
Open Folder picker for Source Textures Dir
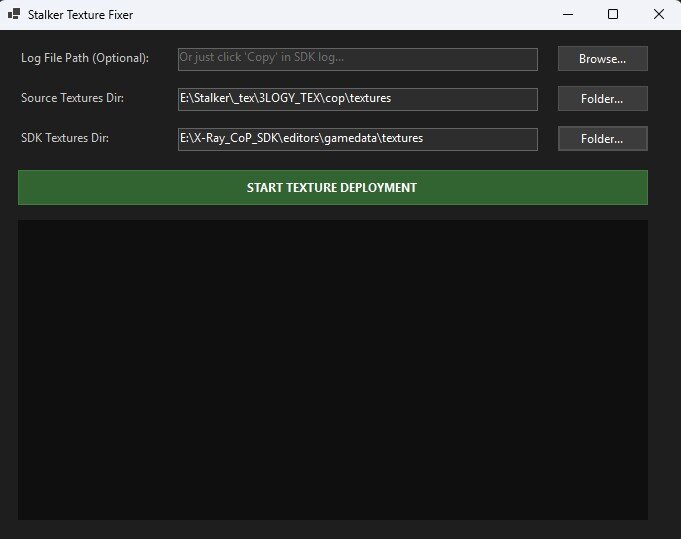pos(602,99)
